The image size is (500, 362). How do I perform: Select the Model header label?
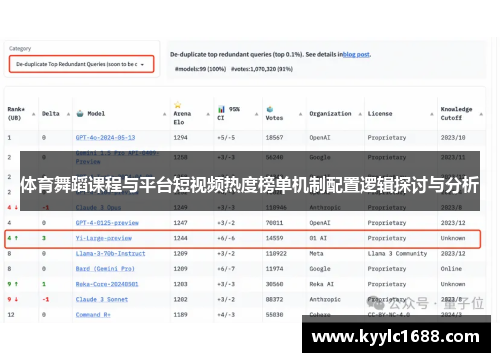coord(96,114)
